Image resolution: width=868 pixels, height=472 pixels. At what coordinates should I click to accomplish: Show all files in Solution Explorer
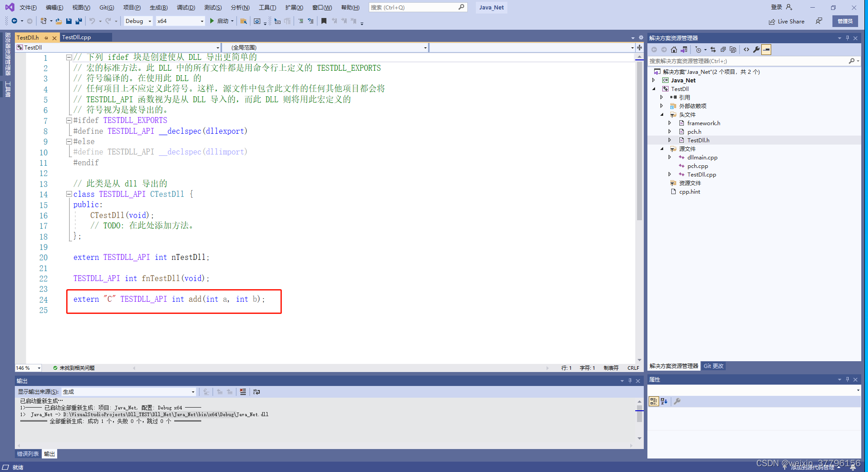tap(733, 50)
